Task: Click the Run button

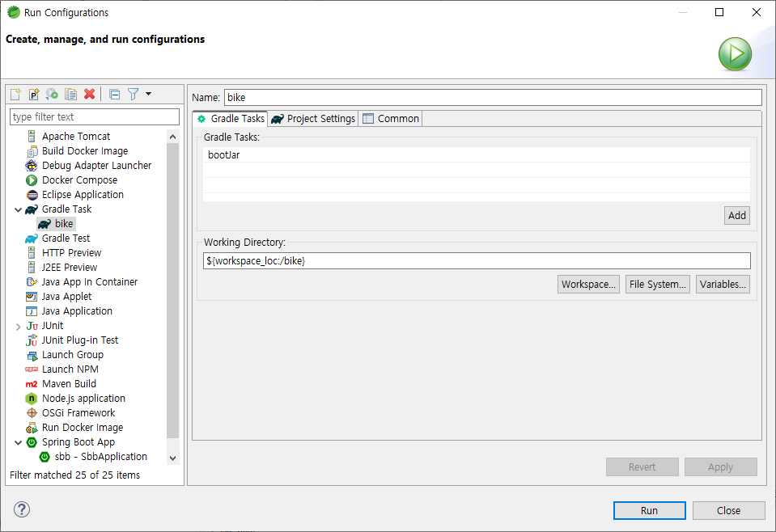Action: click(649, 510)
